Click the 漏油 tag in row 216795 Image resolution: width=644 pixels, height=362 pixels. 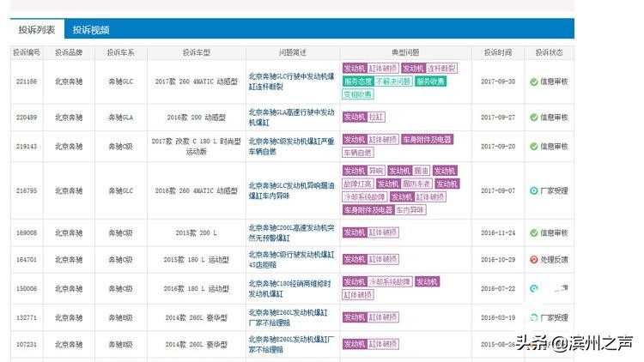pos(421,171)
